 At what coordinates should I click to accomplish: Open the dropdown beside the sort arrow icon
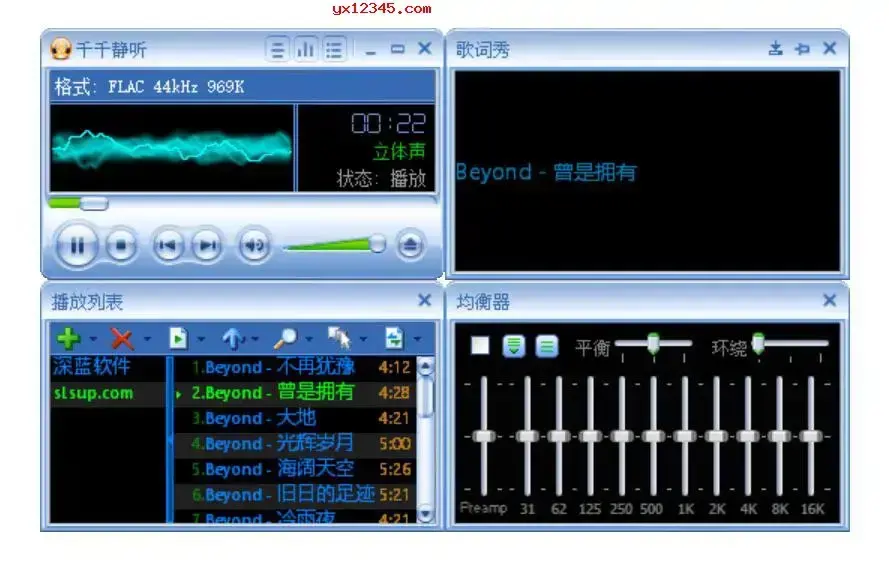[255, 339]
